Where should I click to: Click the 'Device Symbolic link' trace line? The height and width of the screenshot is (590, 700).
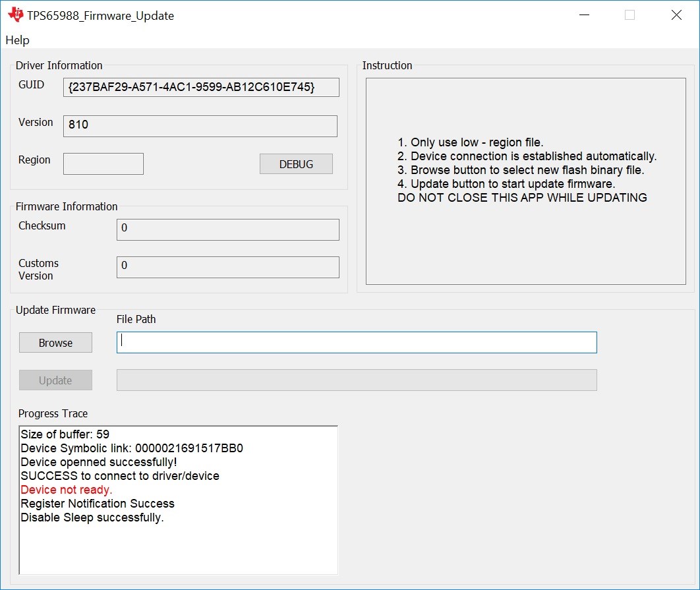coord(132,448)
